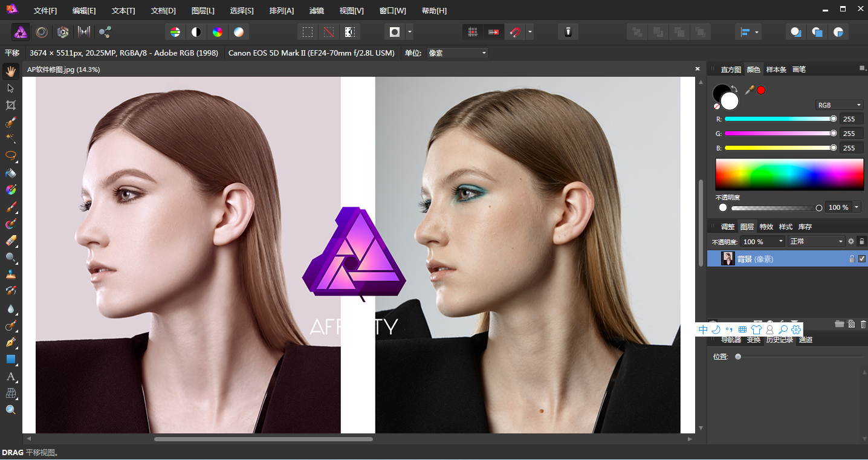Image resolution: width=868 pixels, height=460 pixels.
Task: Switch to the 直方图 tab
Action: (x=731, y=70)
